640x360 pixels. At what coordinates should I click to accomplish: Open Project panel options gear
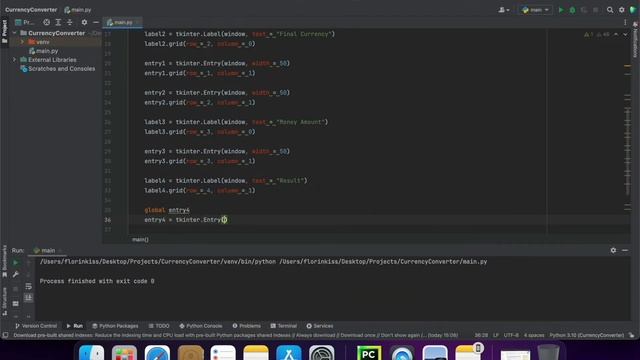click(x=84, y=22)
